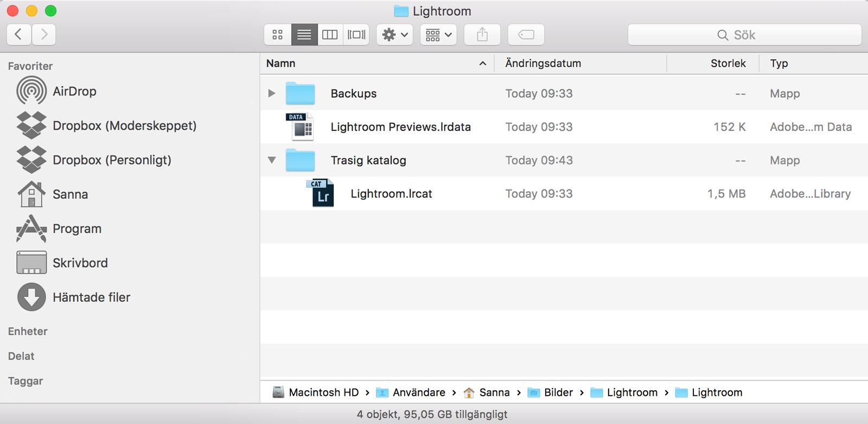Select the Lightroom Previews.lrdata file name
The image size is (868, 424).
(x=401, y=127)
